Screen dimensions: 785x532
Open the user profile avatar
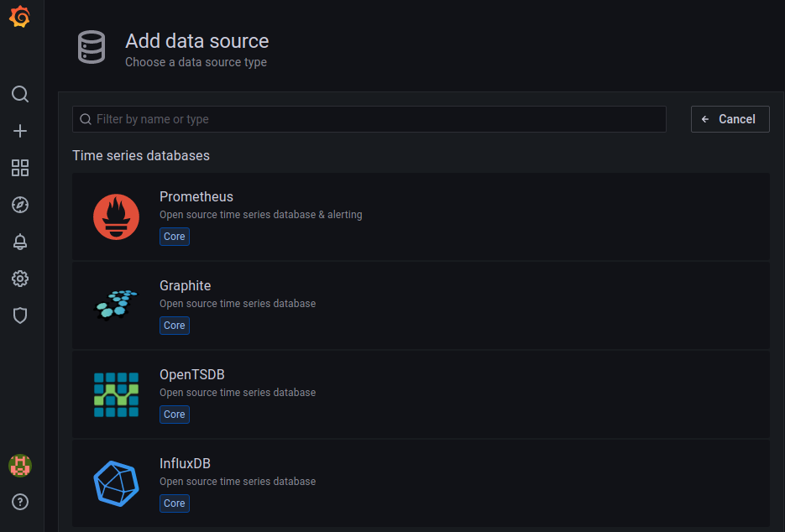tap(20, 466)
